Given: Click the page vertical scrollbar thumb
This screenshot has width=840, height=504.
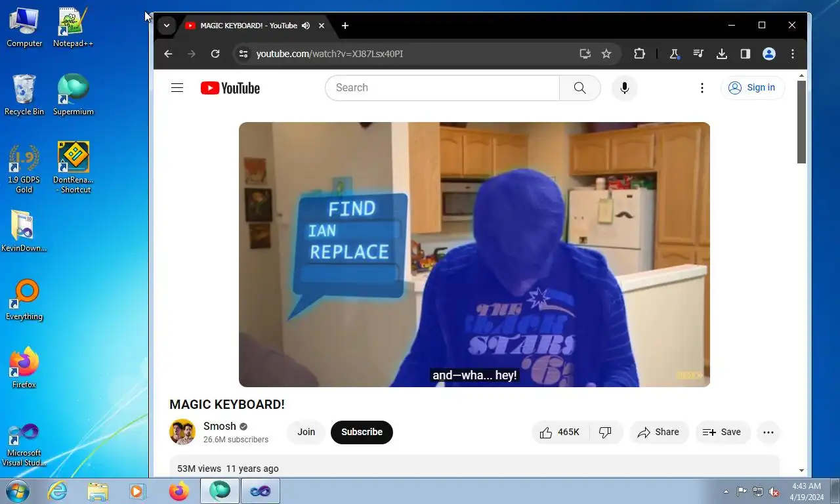Looking at the screenshot, I should tap(801, 122).
